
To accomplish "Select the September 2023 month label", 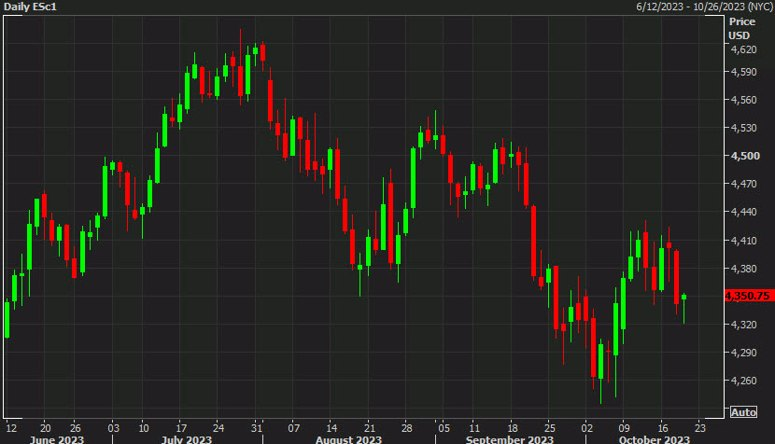I will [x=510, y=439].
